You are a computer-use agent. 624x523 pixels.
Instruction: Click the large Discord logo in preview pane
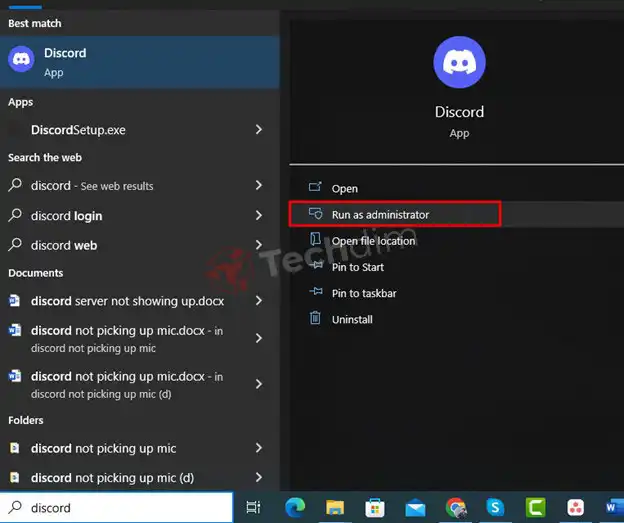click(x=459, y=64)
